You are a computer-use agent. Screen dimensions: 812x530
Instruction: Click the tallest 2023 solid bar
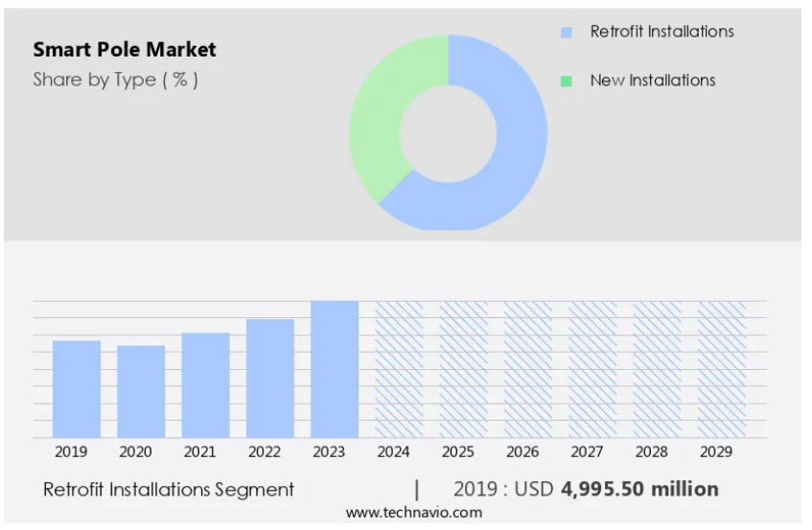click(x=335, y=369)
